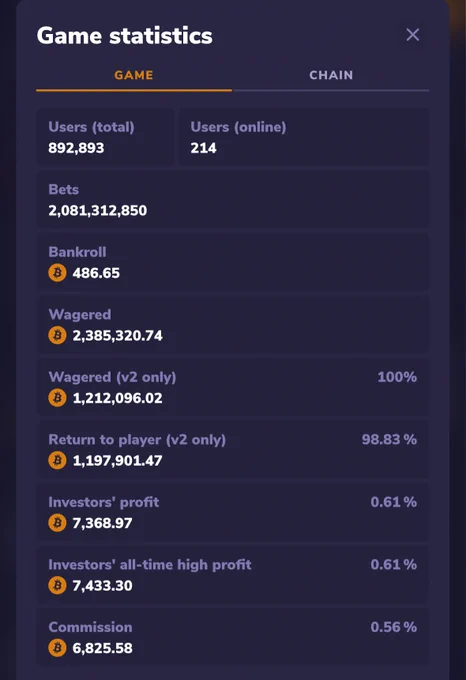Click the Bitcoin icon in Return to player row
This screenshot has height=680, width=466.
pyautogui.click(x=57, y=460)
